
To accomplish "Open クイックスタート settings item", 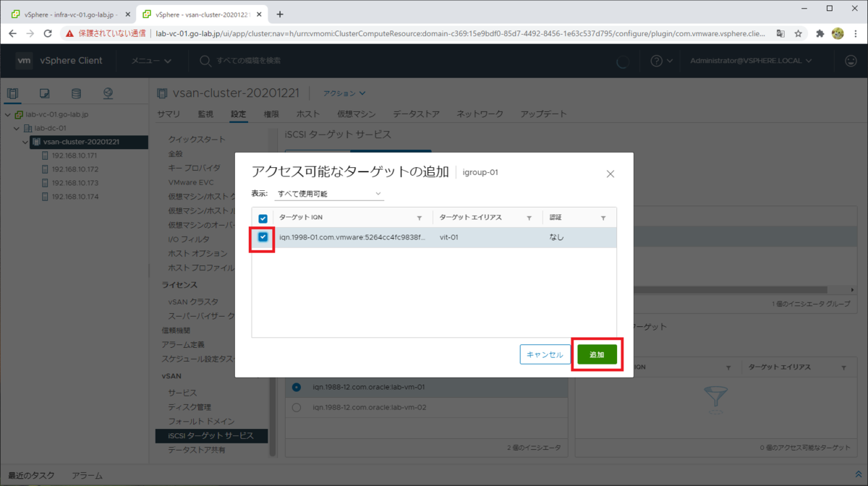I will tap(197, 140).
